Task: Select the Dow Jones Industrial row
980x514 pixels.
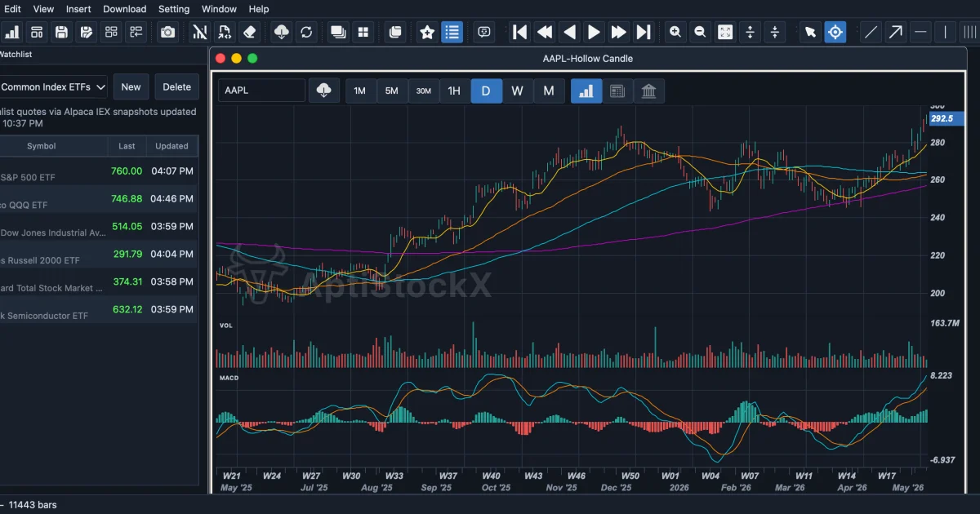Action: pos(98,226)
